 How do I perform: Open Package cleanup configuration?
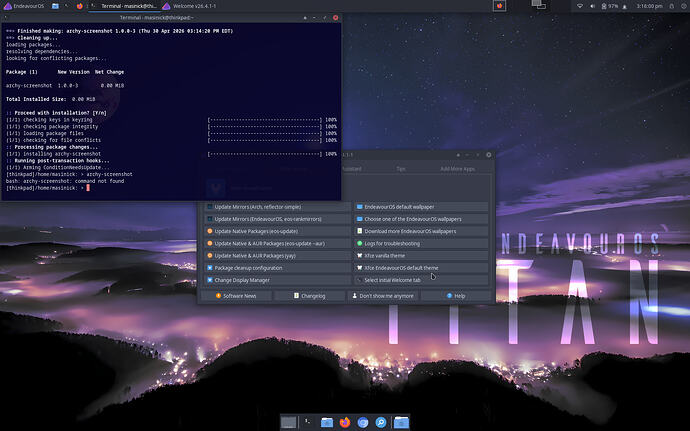pyautogui.click(x=277, y=268)
